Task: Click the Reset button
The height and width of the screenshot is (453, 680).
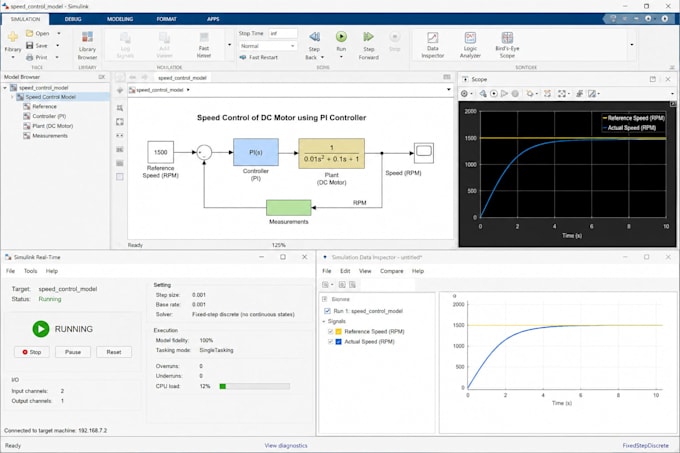Action: coord(114,352)
